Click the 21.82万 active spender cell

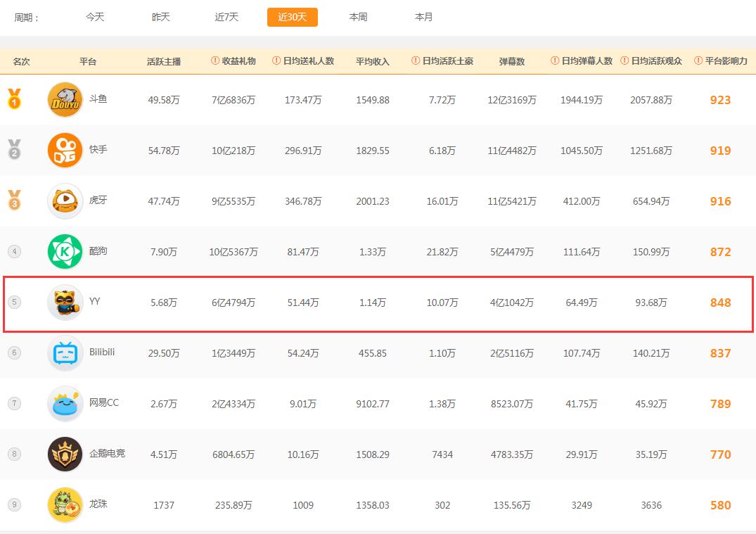(x=442, y=252)
